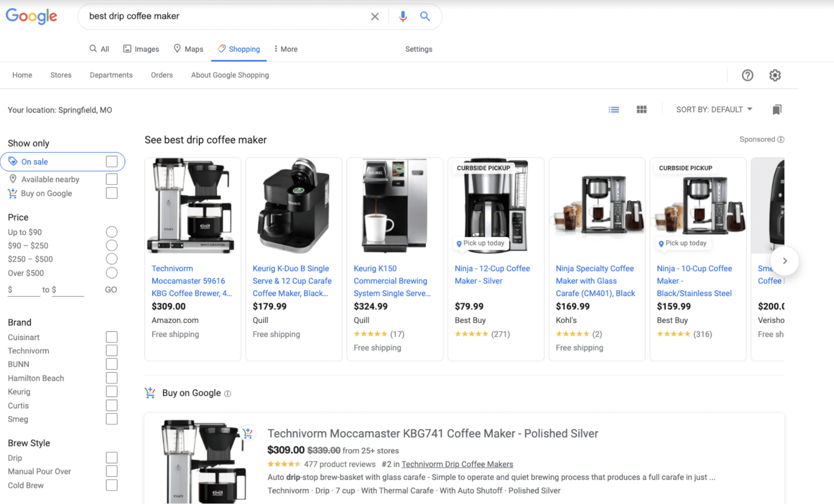Image resolution: width=834 pixels, height=504 pixels.
Task: Start the search via the magnifier icon
Action: (x=425, y=16)
